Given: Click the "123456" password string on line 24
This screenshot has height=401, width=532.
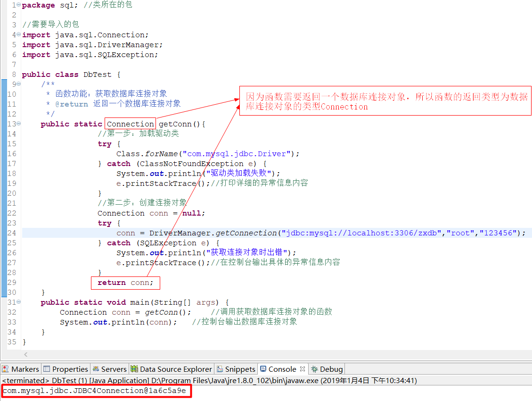Looking at the screenshot, I should [498, 233].
